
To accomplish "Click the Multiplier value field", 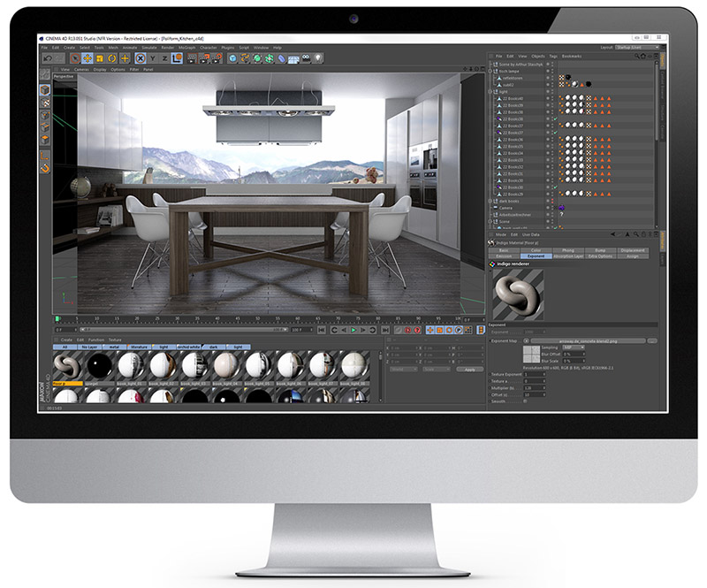I will tap(534, 388).
